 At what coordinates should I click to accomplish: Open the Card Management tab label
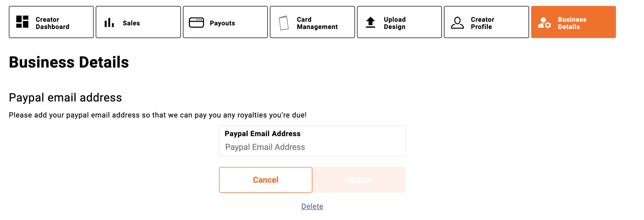click(x=317, y=23)
